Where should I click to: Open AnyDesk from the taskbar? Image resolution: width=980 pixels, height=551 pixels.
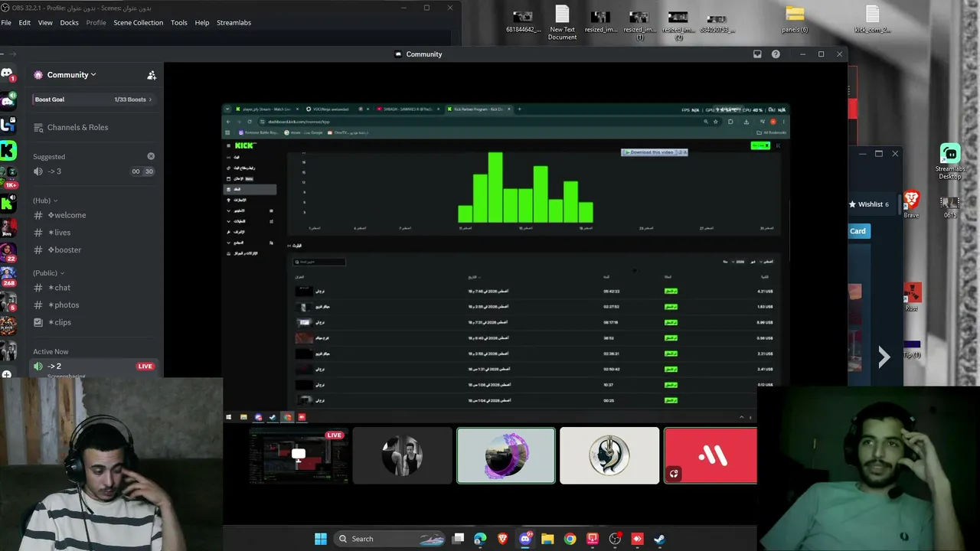(637, 539)
